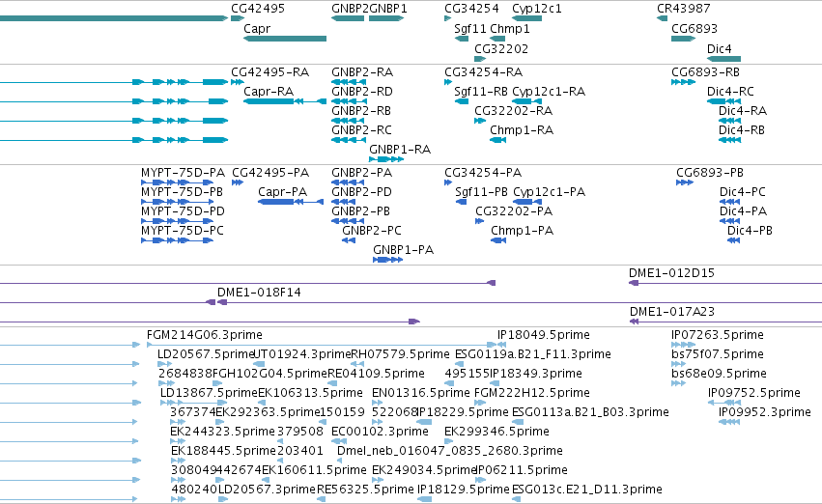Select transcript GNBP2-RC
This screenshot has height=504, width=822.
(361, 130)
